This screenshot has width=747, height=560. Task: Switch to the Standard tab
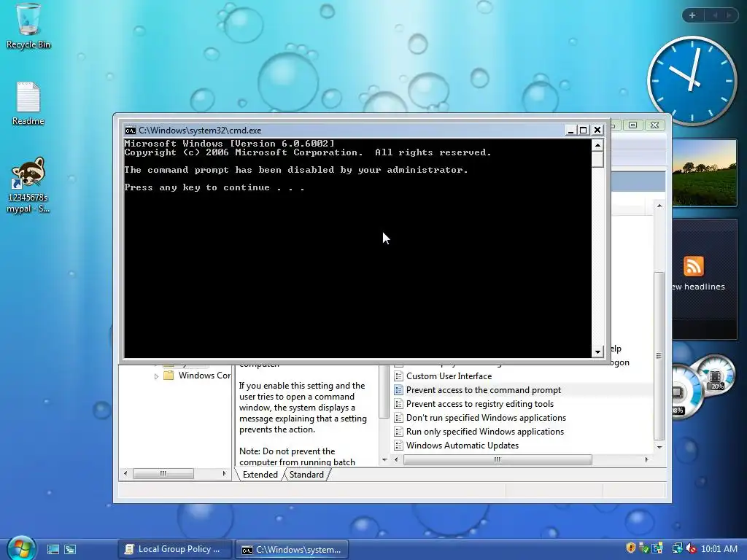[306, 474]
